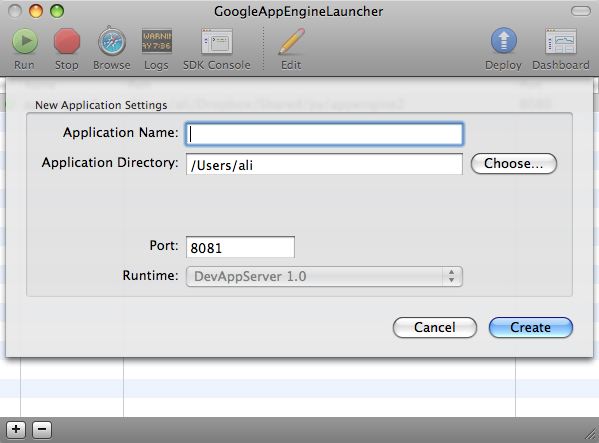The width and height of the screenshot is (599, 443).
Task: Open the Runtime DevAppServer dropdown
Action: (324, 276)
